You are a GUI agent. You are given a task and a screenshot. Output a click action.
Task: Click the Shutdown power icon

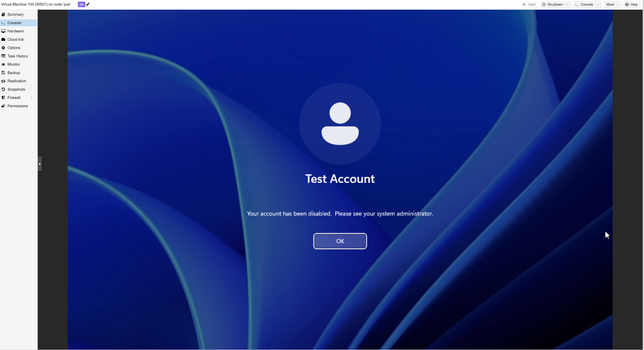[544, 5]
